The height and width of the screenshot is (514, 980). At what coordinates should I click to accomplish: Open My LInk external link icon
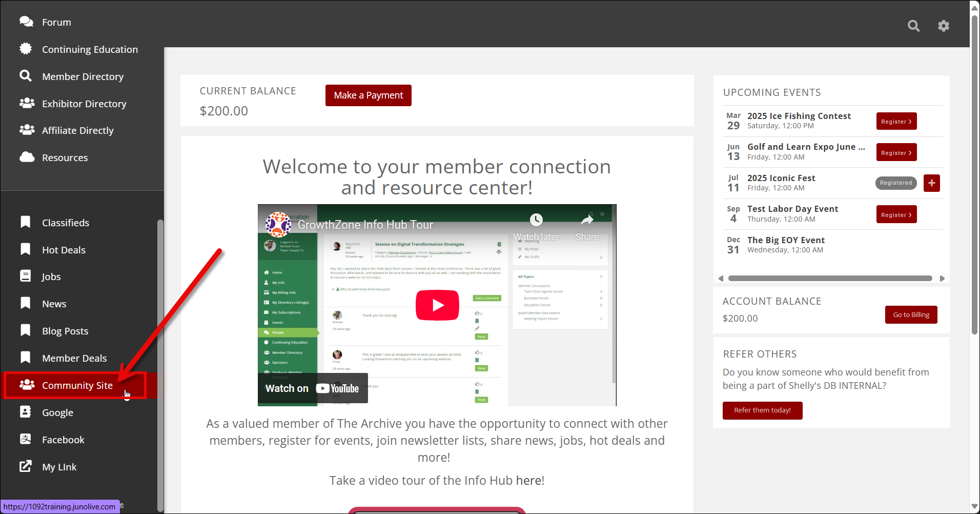25,466
